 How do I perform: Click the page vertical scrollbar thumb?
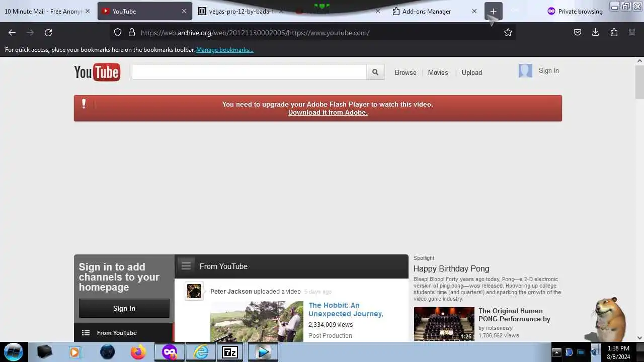click(x=639, y=82)
